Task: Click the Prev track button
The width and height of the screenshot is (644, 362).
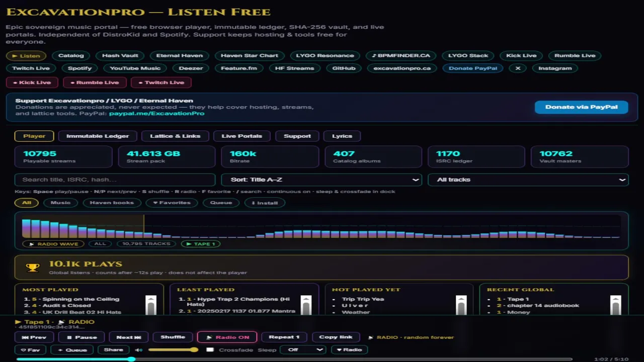Action: 34,337
